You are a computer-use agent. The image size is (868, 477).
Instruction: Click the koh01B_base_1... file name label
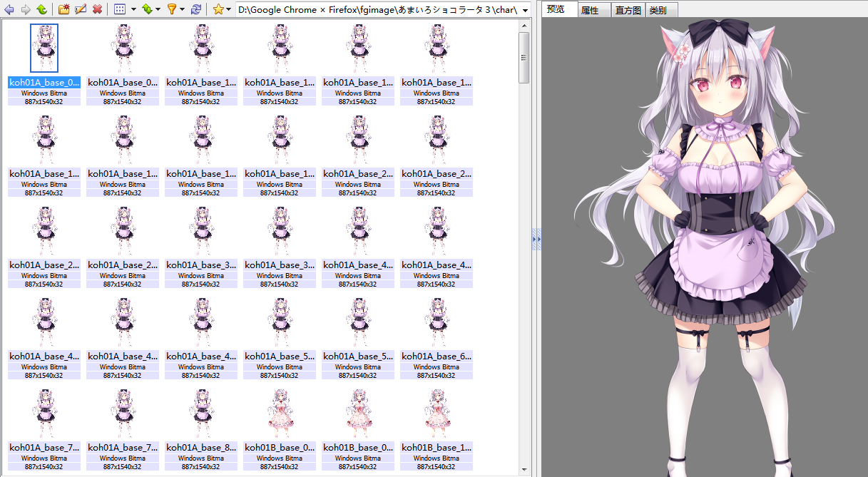click(x=436, y=447)
